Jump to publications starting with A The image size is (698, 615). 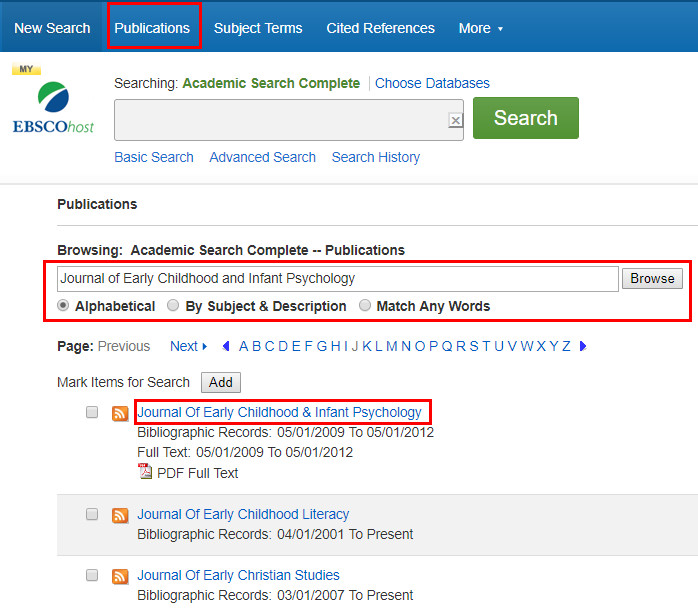tap(243, 346)
